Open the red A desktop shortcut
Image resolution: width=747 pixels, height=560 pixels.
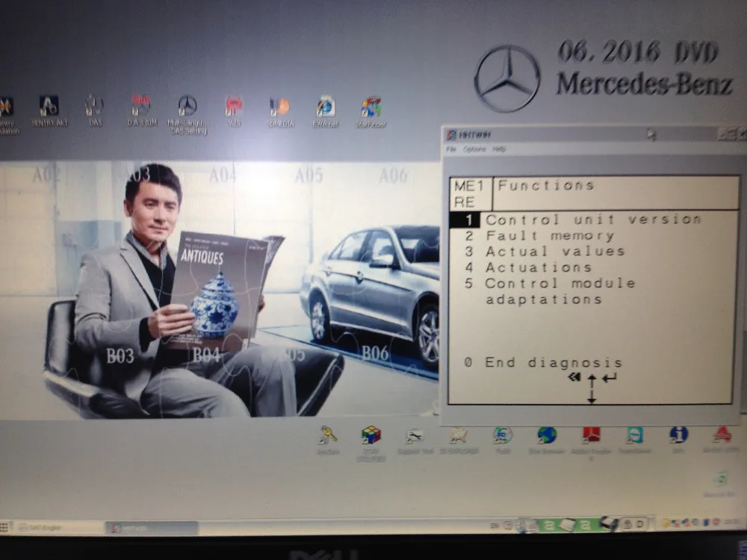pos(722,439)
